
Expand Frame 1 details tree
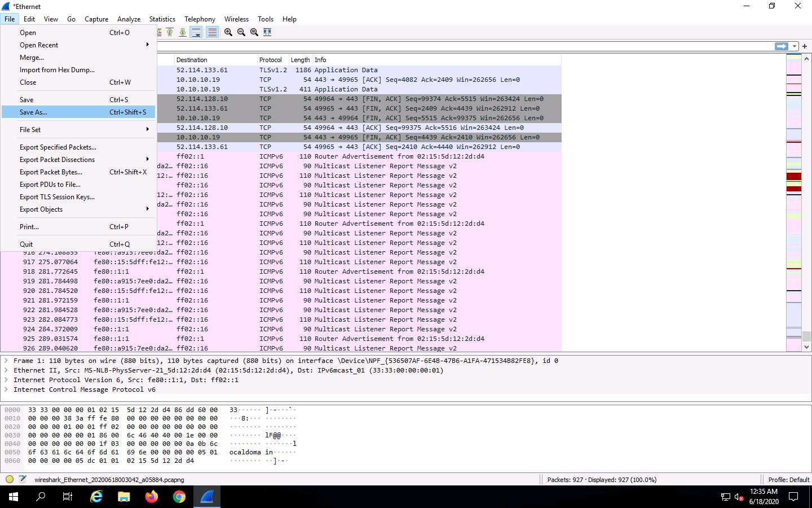click(6, 361)
